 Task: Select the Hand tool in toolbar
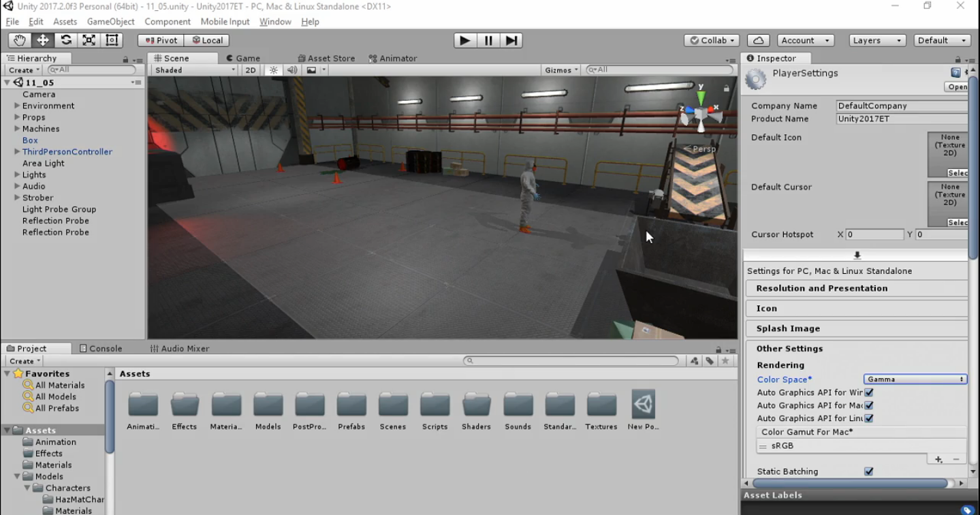pyautogui.click(x=19, y=40)
